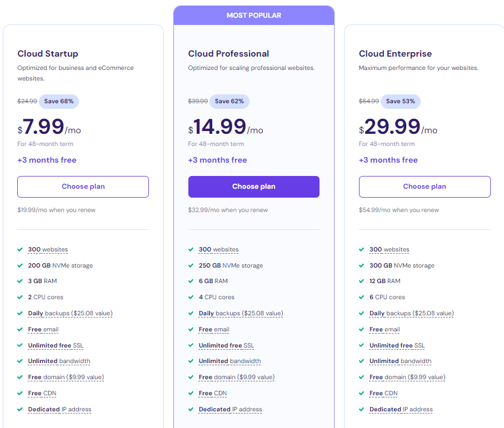This screenshot has width=504, height=428.
Task: Open Dedicated IP address info in Cloud Startup
Action: tap(59, 409)
